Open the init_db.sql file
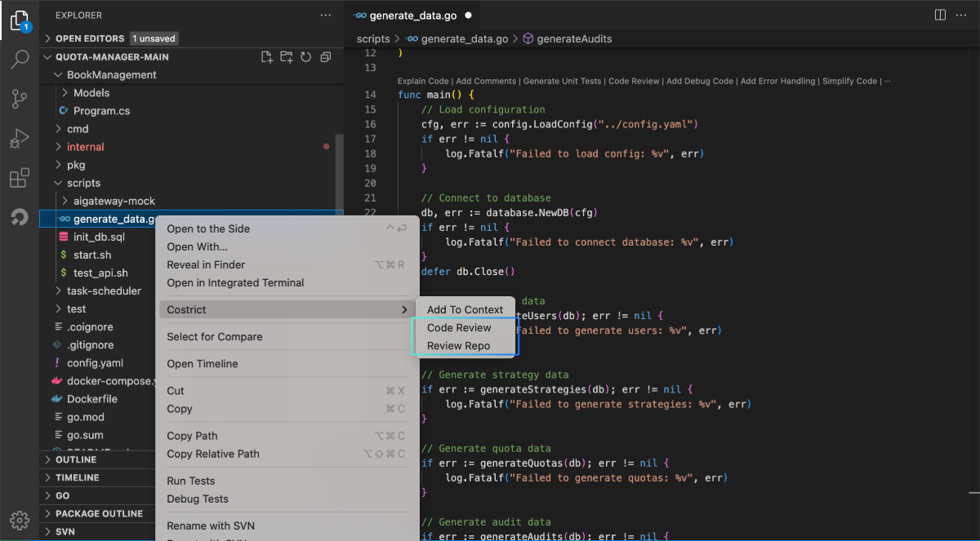Image resolution: width=980 pixels, height=541 pixels. (x=99, y=237)
